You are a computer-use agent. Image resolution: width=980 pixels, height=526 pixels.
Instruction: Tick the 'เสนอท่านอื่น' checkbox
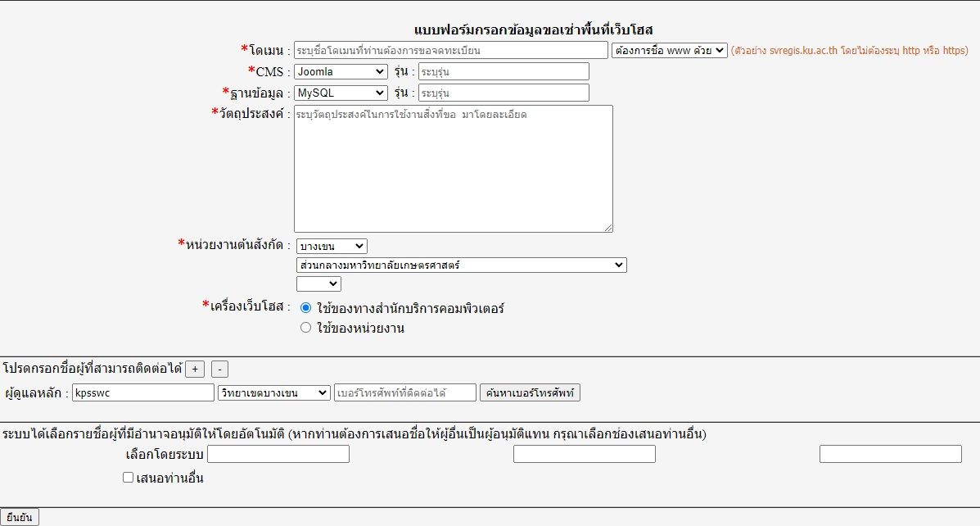point(128,478)
